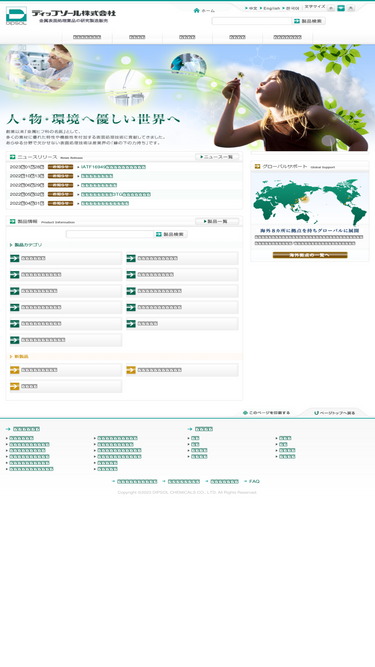Open the IATF16949 news item

click(x=114, y=167)
